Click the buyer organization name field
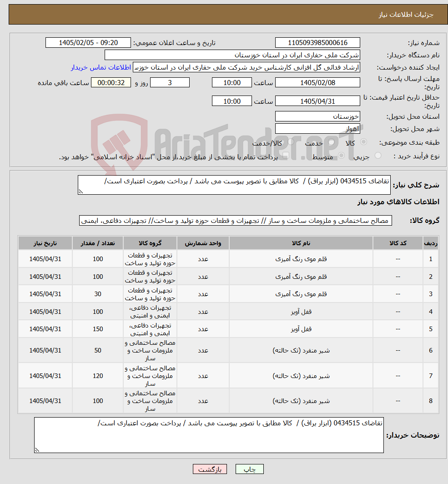The height and width of the screenshot is (484, 448). click(x=232, y=55)
